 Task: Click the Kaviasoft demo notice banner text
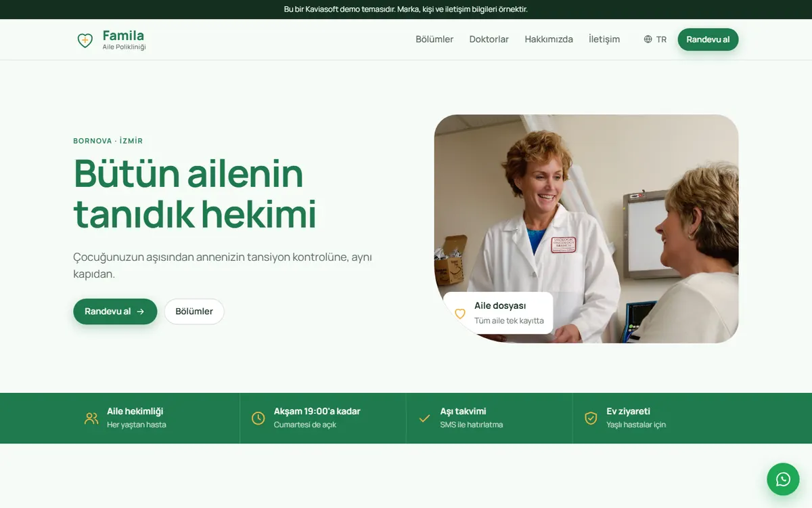406,9
